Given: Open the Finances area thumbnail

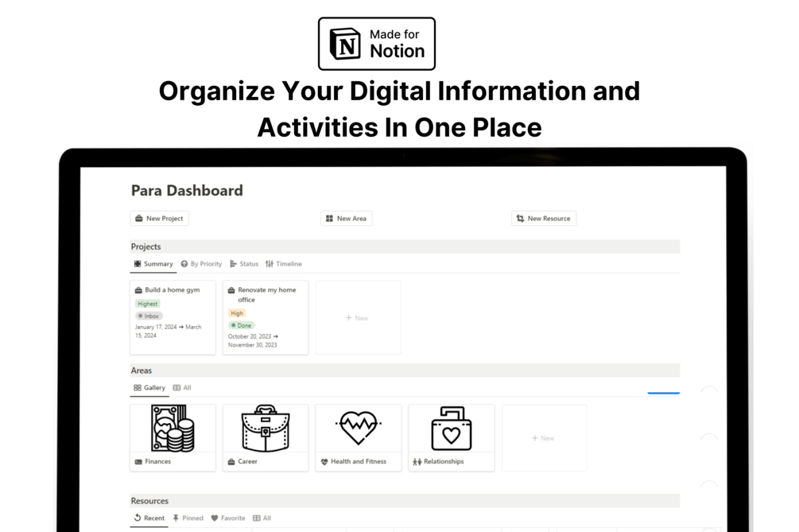Looking at the screenshot, I should coord(173,429).
